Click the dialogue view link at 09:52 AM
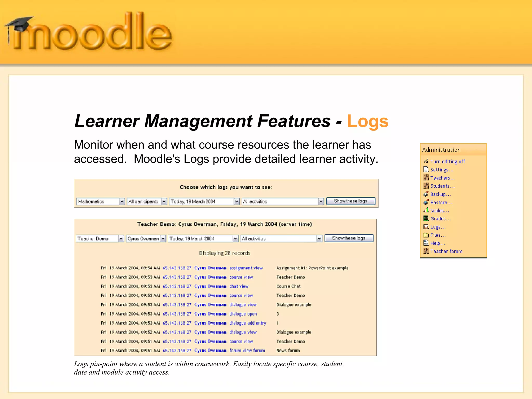The width and height of the screenshot is (532, 399). click(243, 332)
